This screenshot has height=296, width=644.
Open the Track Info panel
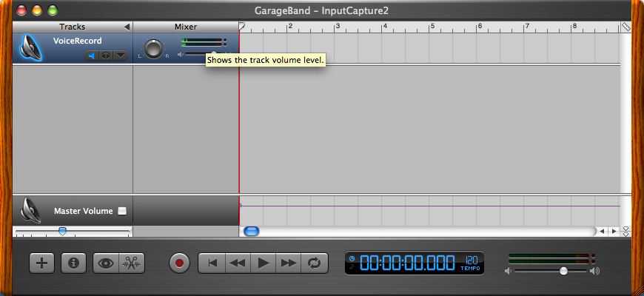(x=73, y=263)
